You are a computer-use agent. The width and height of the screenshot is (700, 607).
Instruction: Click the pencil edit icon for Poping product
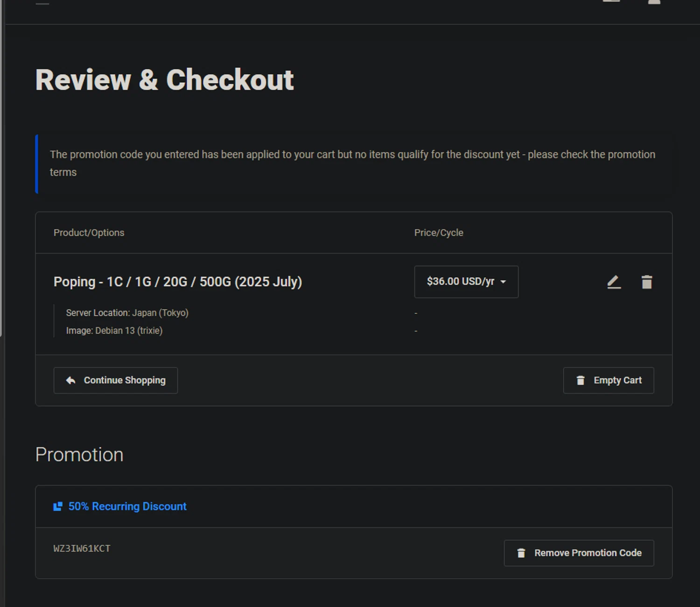614,282
